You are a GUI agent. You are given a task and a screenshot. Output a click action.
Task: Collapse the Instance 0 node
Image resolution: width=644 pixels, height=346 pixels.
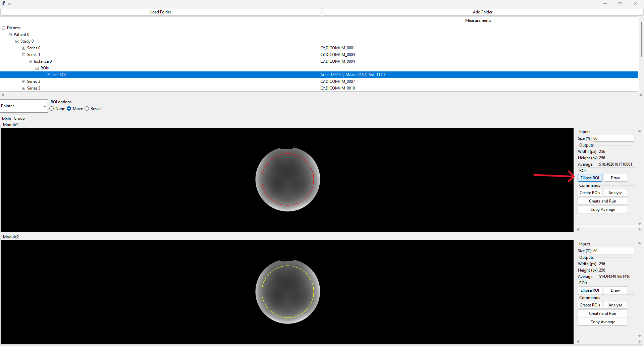pyautogui.click(x=31, y=61)
